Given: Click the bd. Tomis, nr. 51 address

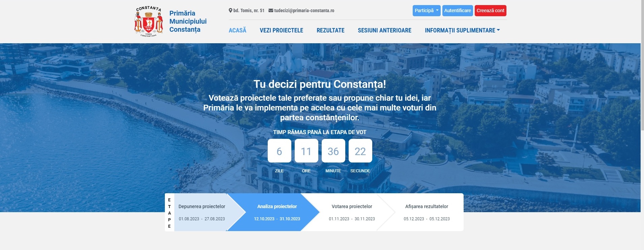Looking at the screenshot, I should point(249,10).
